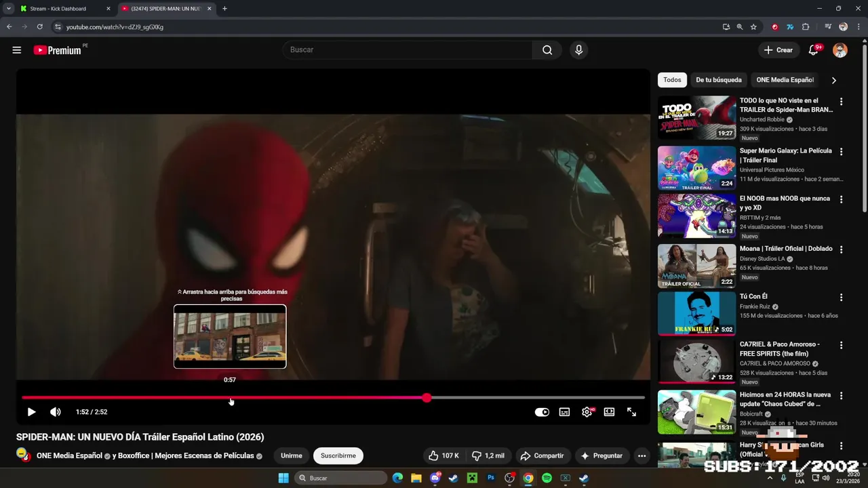Select the ONE Media Español chip

(x=785, y=80)
